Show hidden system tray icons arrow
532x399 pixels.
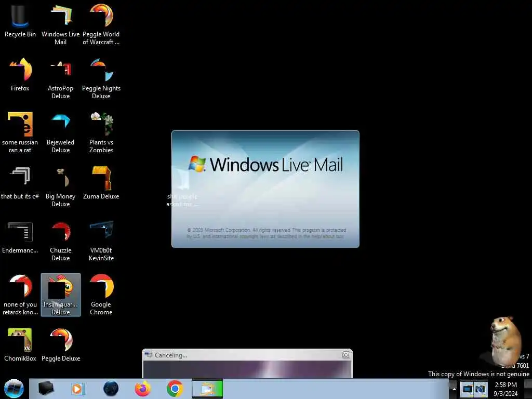(x=454, y=389)
